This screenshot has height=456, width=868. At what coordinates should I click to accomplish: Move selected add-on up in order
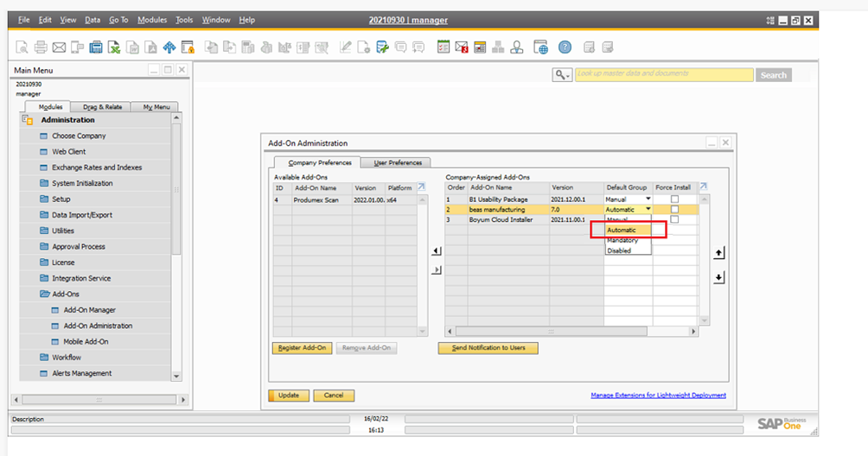(x=718, y=253)
